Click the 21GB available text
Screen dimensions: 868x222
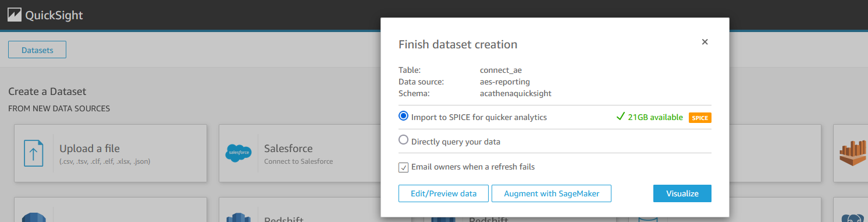[656, 117]
